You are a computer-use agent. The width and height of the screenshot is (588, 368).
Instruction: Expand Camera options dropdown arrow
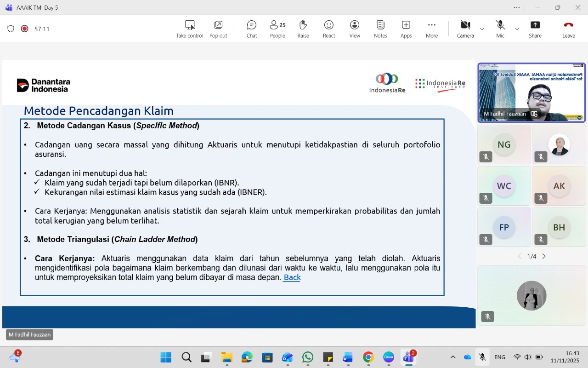(482, 29)
